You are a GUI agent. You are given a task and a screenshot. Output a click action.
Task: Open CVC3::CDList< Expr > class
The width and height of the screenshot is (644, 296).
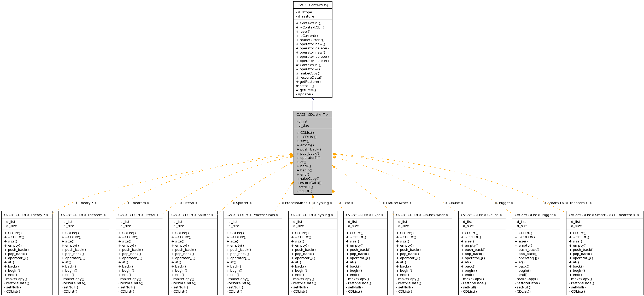(x=365, y=215)
